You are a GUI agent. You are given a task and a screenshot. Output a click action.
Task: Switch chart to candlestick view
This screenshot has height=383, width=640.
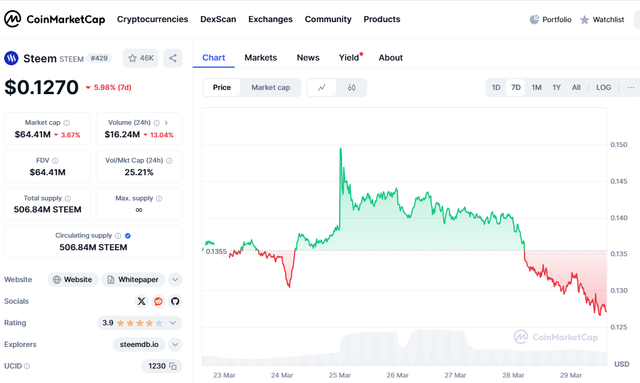351,87
